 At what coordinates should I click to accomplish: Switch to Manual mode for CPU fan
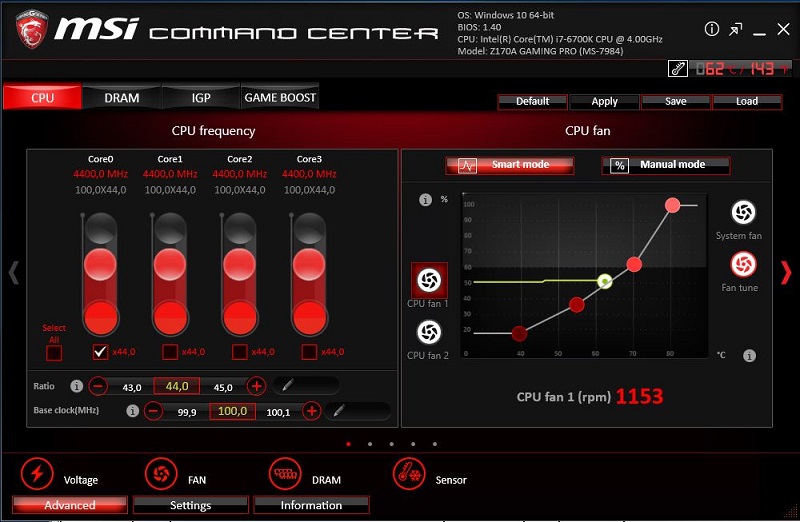coord(666,165)
